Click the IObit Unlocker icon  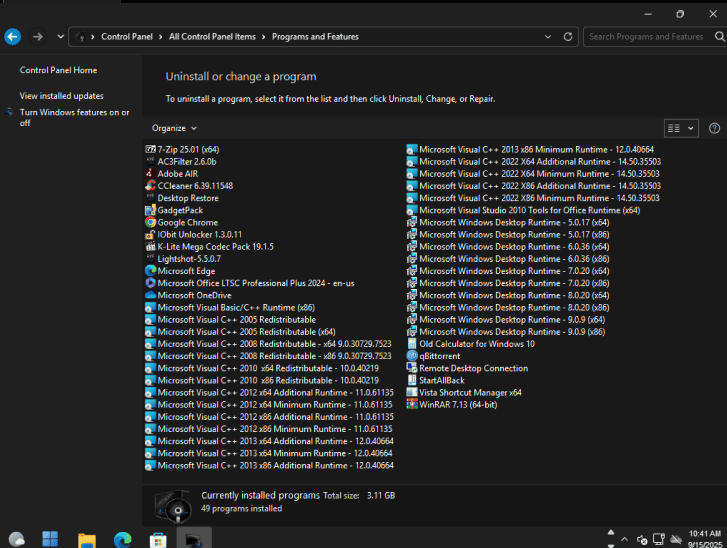[150, 234]
